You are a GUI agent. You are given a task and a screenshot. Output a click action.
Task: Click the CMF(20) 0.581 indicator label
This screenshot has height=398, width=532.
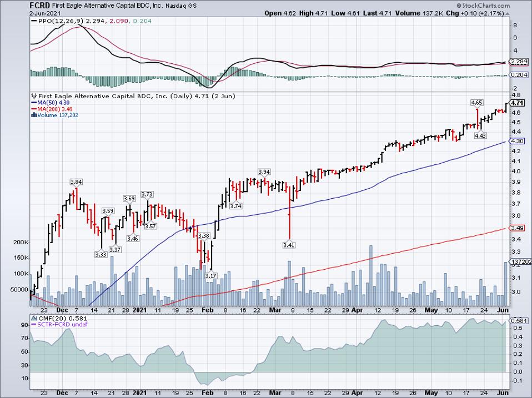click(63, 318)
